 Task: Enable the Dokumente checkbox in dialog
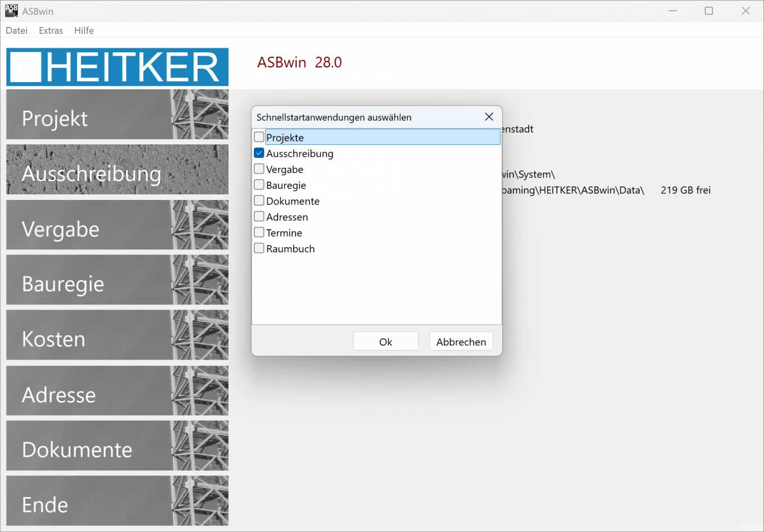(259, 201)
